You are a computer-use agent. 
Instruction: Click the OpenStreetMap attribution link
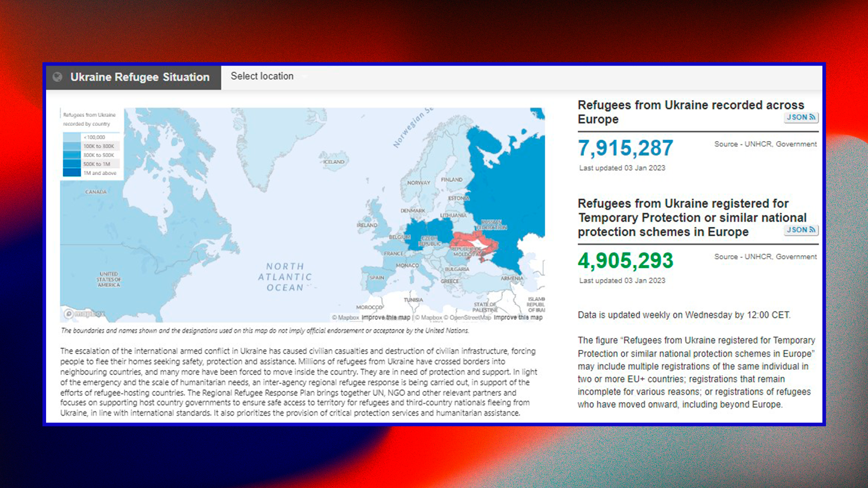point(470,318)
